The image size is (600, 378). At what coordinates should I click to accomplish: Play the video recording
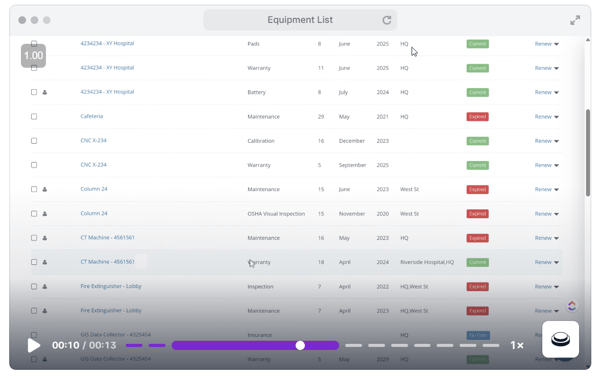(x=34, y=345)
